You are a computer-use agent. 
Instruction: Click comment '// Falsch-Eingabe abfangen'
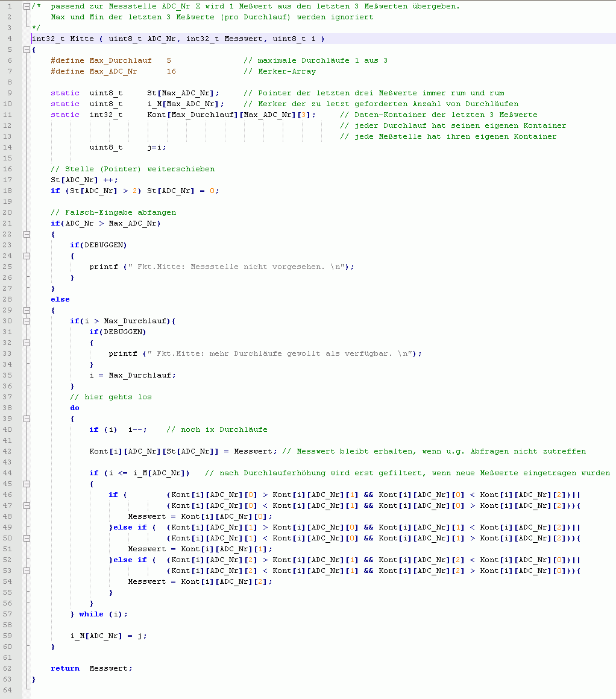click(113, 213)
